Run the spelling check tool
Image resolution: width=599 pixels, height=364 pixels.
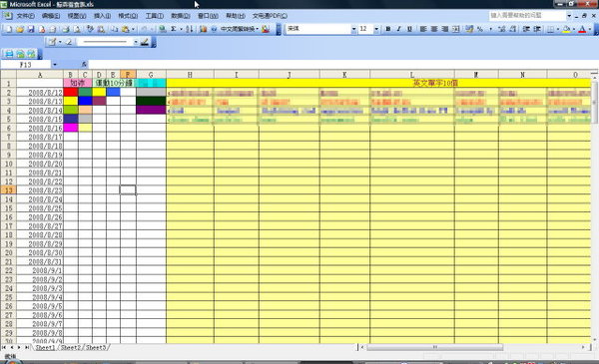pyautogui.click(x=90, y=29)
